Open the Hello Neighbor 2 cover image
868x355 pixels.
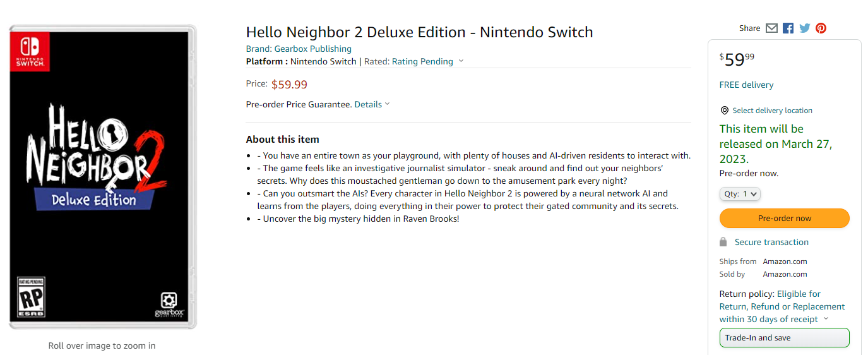pyautogui.click(x=102, y=177)
